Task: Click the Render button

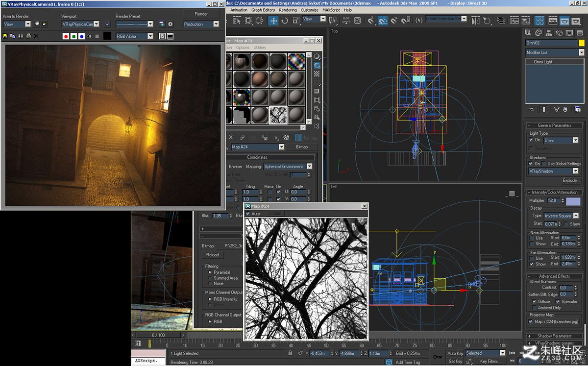Action: 201,14
